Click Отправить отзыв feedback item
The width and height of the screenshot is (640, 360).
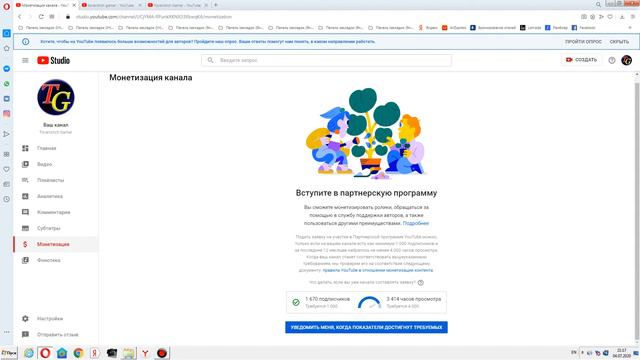point(56,334)
